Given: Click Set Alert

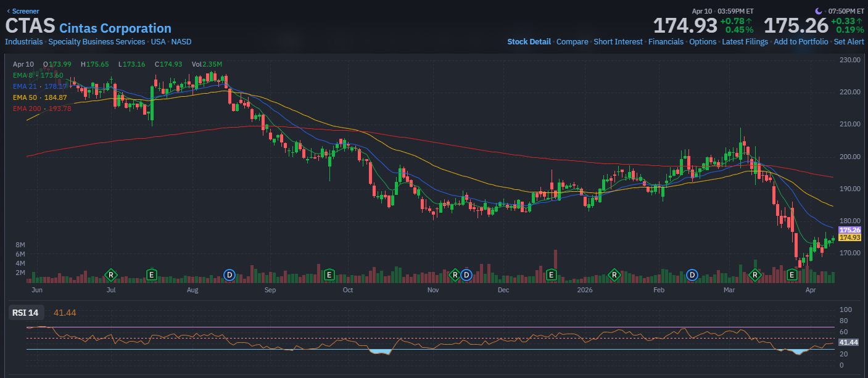Looking at the screenshot, I should (849, 42).
